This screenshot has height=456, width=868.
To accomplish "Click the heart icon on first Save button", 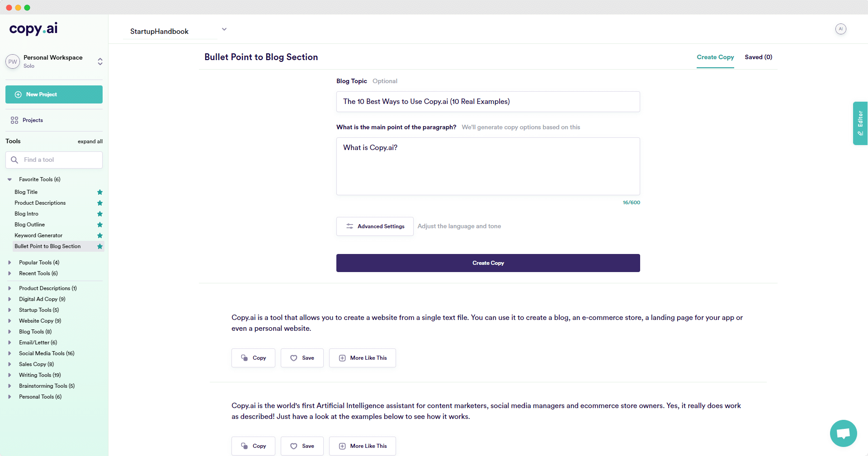I will 294,358.
